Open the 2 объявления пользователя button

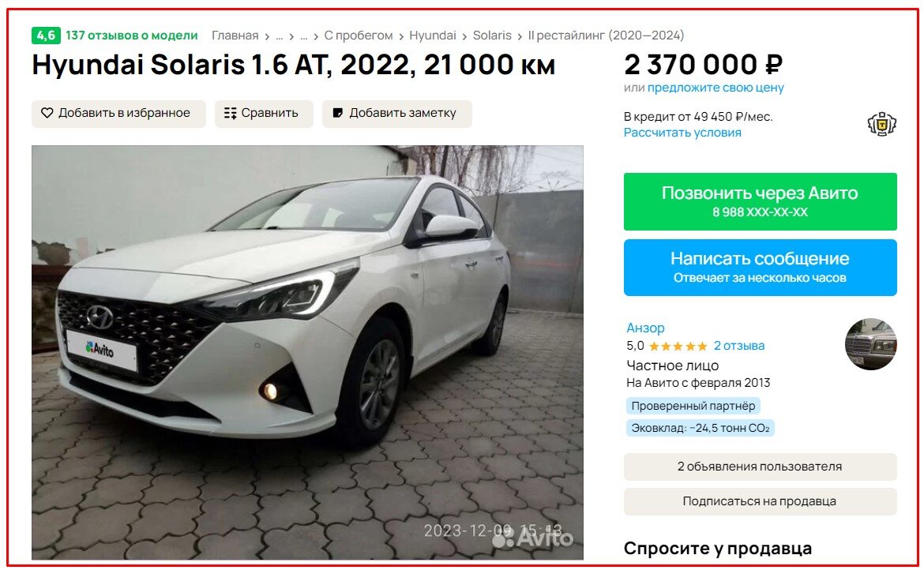point(761,467)
